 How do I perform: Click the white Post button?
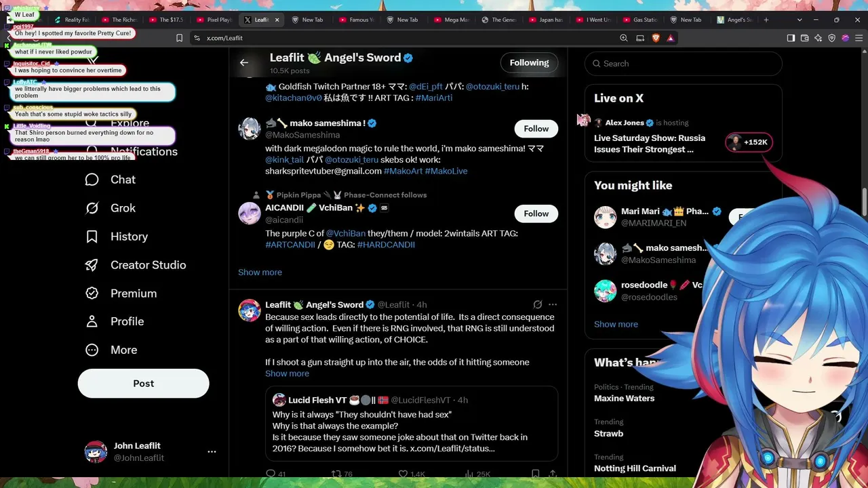(143, 384)
